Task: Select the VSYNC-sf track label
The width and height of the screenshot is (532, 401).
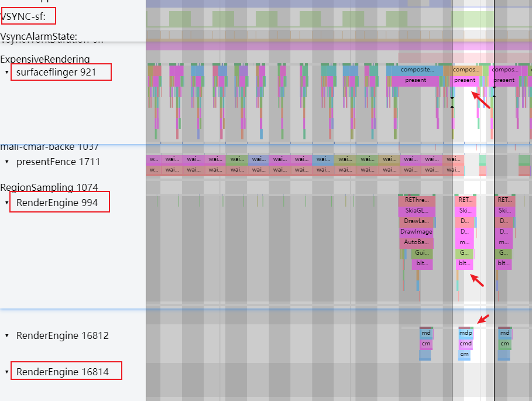Action: coord(23,16)
